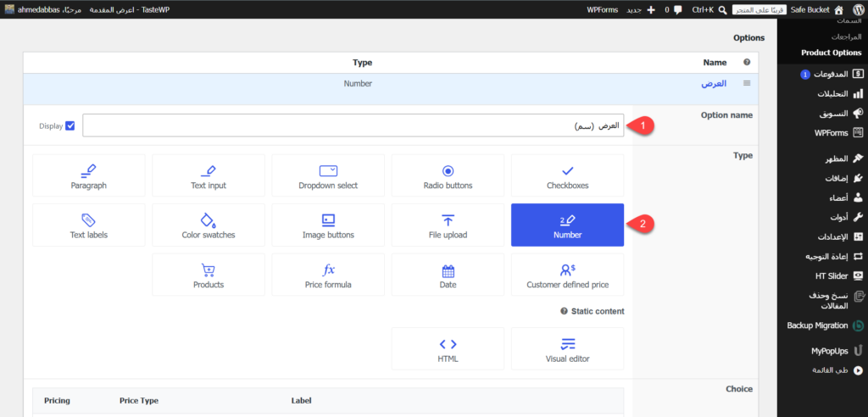This screenshot has height=417, width=868.
Task: Click the drag handle beside العرض
Action: 747,83
